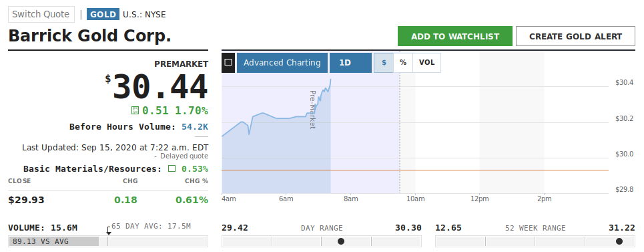Click Create GOLD Alert button
Image resolution: width=644 pixels, height=252 pixels.
[x=575, y=36]
